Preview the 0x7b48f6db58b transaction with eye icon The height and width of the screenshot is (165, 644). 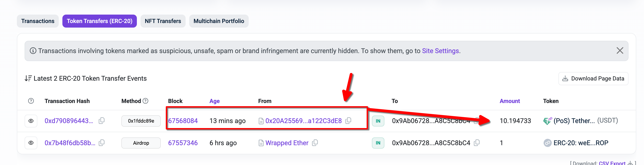click(x=31, y=143)
